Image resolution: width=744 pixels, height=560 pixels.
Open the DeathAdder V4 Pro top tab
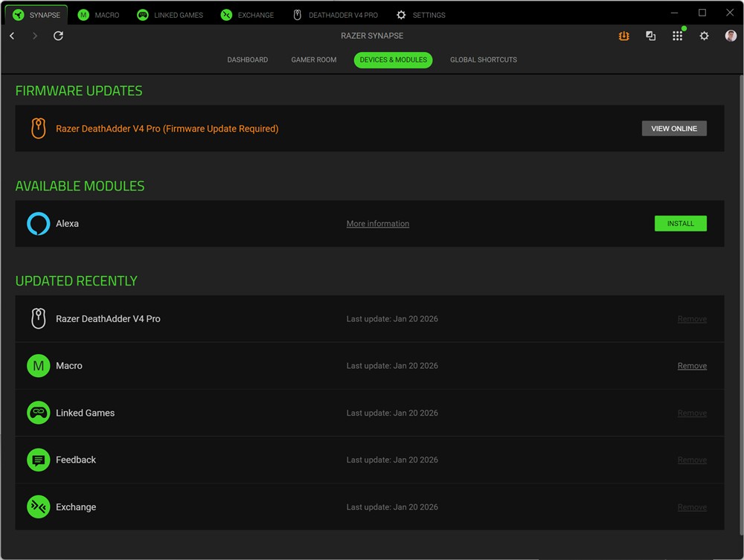coord(335,15)
